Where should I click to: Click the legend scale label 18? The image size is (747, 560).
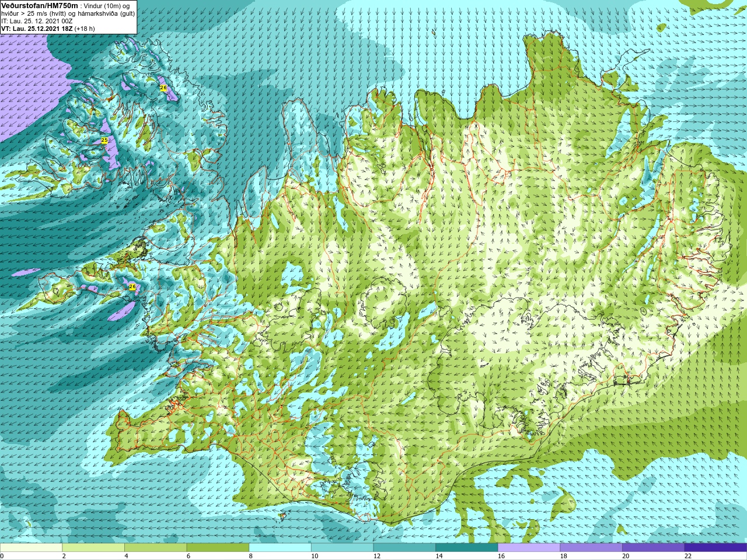coord(564,556)
